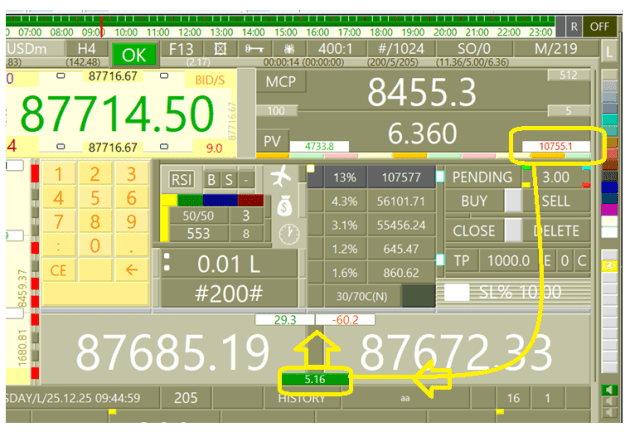Click the 30/70C(N) cell

click(362, 297)
